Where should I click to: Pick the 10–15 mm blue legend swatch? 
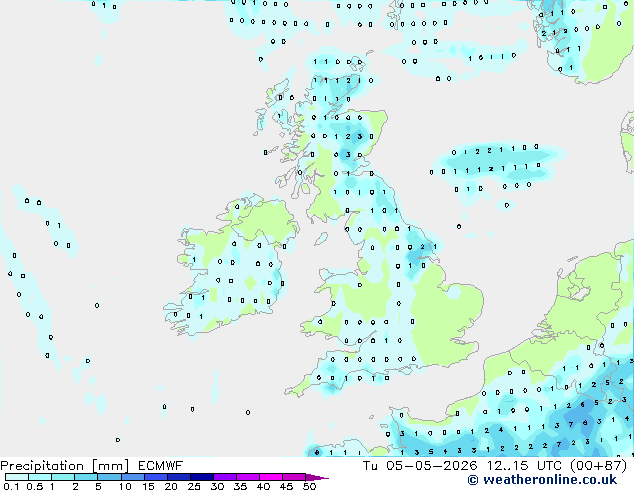[133, 477]
